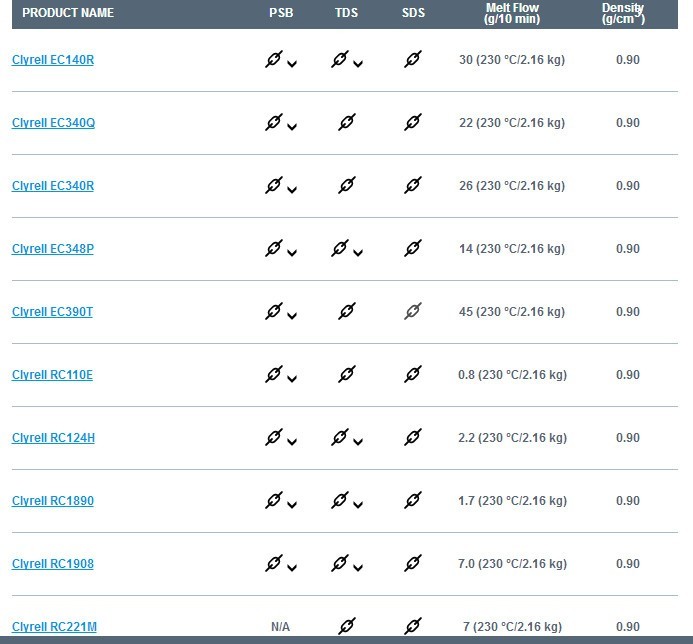The height and width of the screenshot is (644, 693).
Task: Open the Clyrell RC221M product link
Action: point(54,627)
